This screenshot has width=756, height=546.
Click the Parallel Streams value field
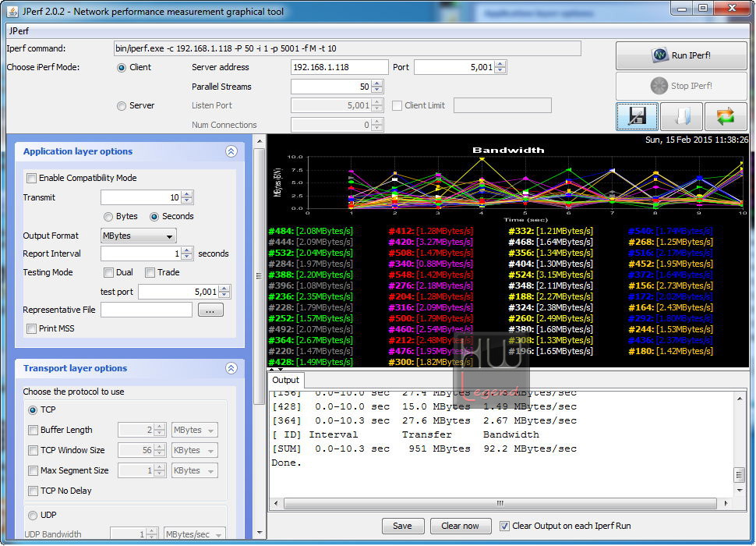[x=331, y=87]
